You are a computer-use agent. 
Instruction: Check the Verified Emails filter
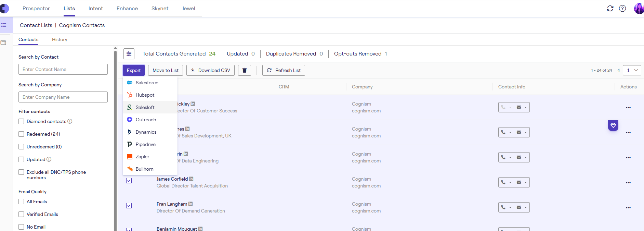pos(21,214)
